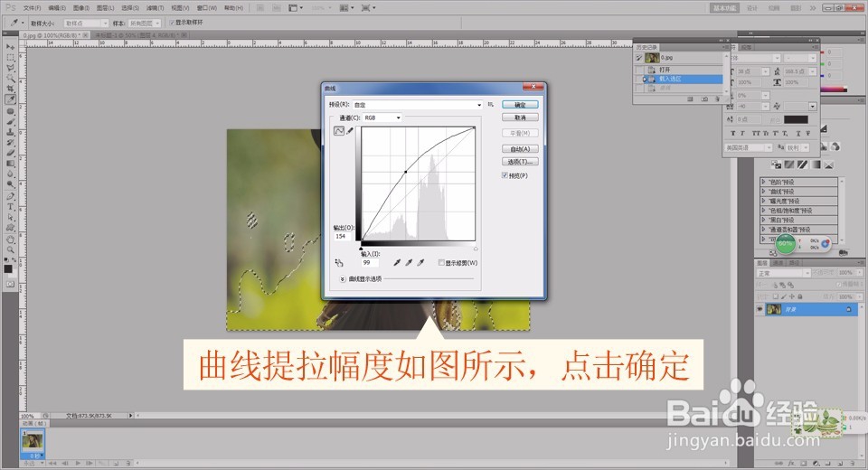Select the Rectangular Marquee tool
Screen dimensions: 868x470
[x=10, y=58]
